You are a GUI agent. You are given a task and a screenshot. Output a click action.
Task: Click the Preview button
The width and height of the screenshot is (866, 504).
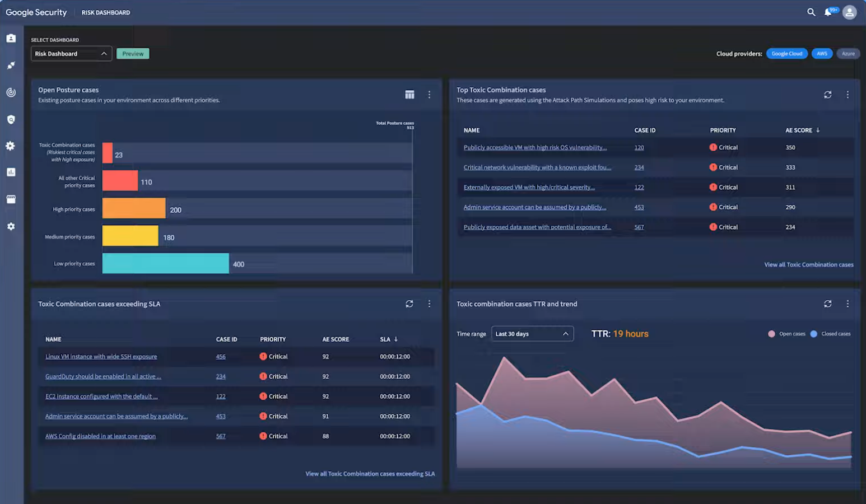click(133, 54)
